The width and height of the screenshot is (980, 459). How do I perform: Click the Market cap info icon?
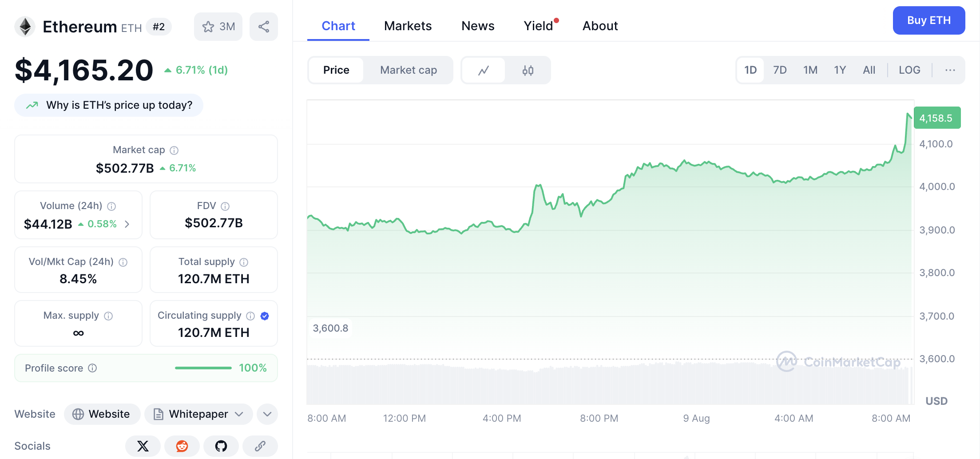coord(174,150)
